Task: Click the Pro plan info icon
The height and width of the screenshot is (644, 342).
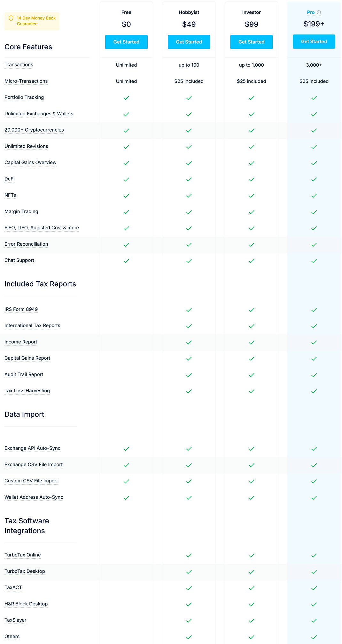Action: click(319, 12)
